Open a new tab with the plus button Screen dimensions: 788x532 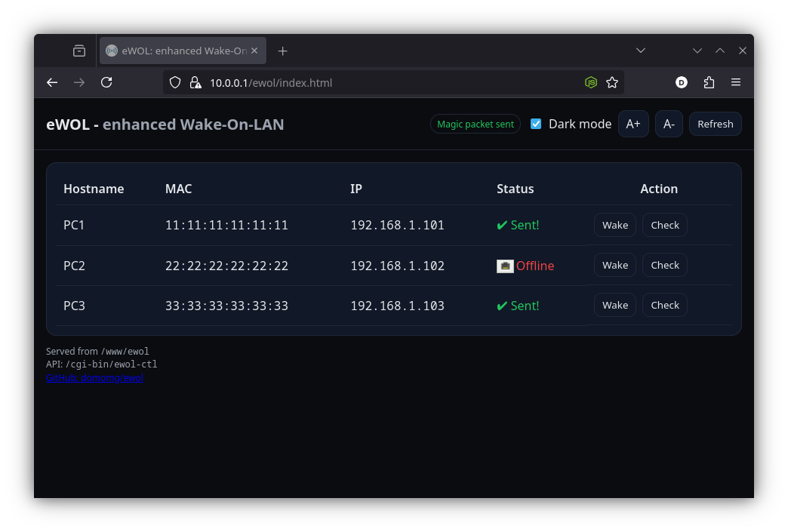click(283, 51)
